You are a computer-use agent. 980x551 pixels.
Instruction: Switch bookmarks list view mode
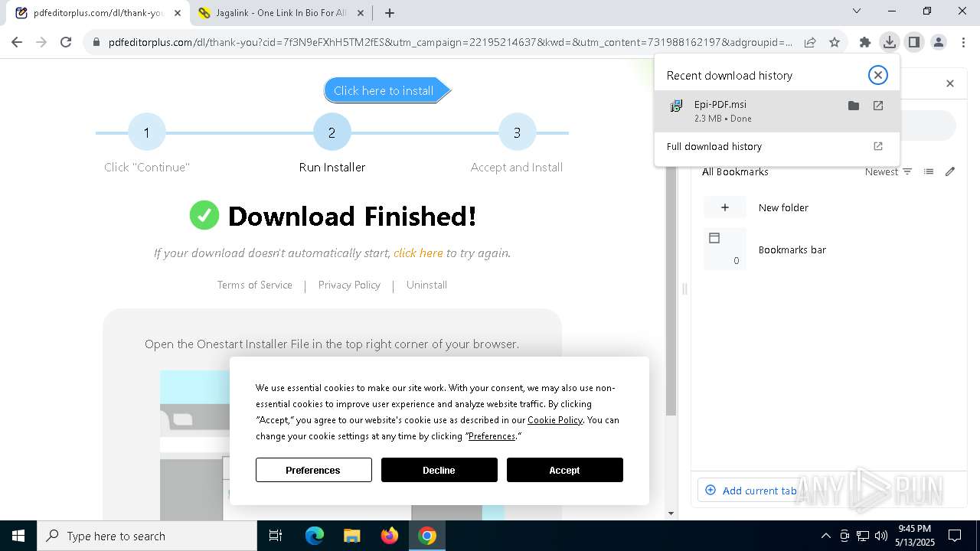929,171
